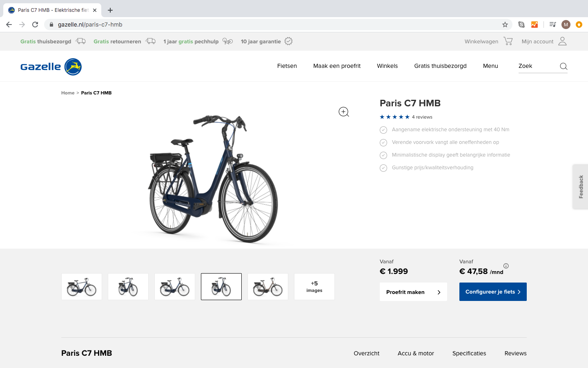Zoom the bike image with magnifier icon

click(344, 112)
